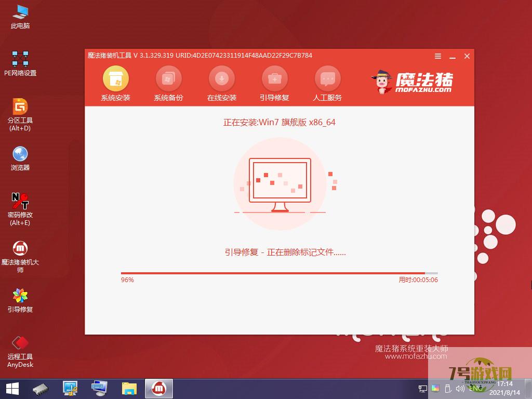Switch to 在线安装 tab
The image size is (532, 399).
click(x=221, y=84)
